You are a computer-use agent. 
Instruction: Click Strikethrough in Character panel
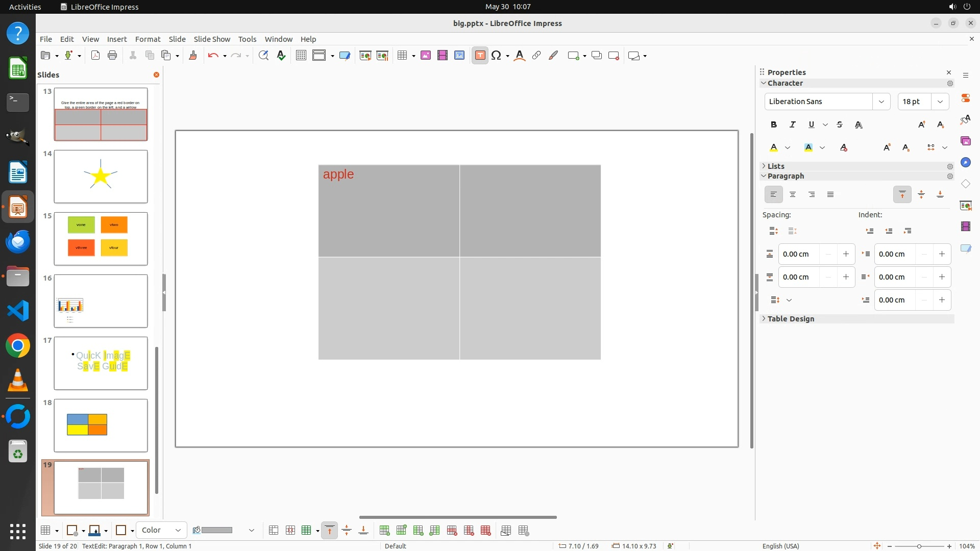click(x=840, y=124)
